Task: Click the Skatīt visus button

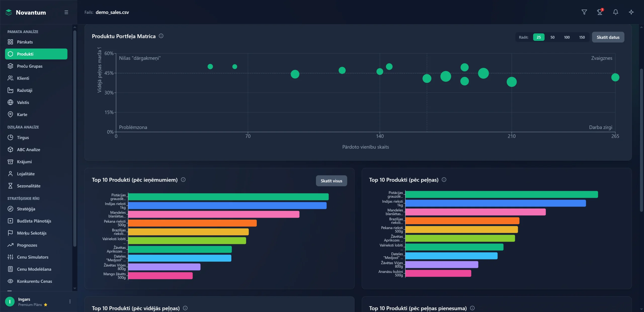Action: pyautogui.click(x=331, y=181)
